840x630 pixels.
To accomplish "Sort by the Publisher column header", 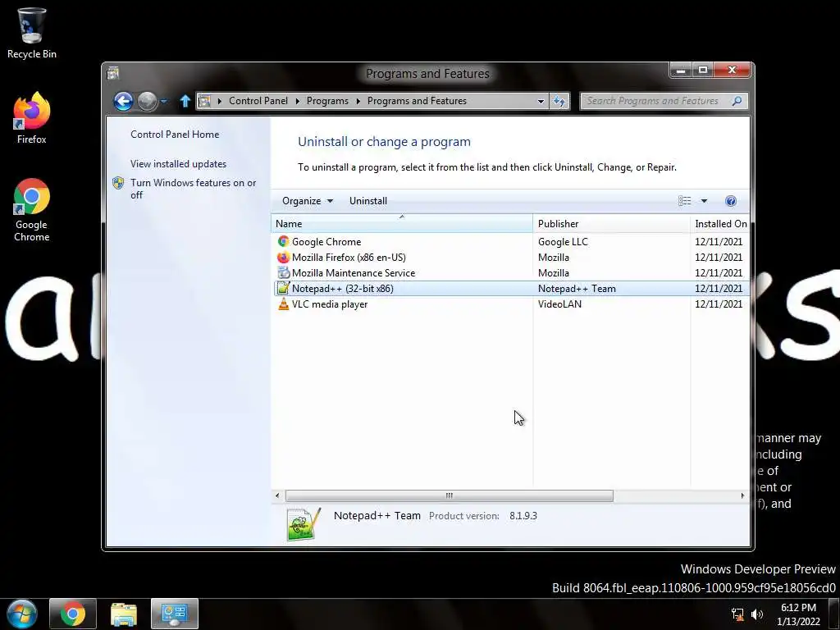I will point(612,223).
